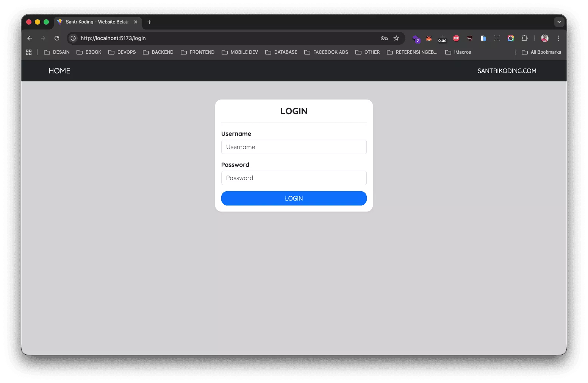Open the dark red shield extension icon
Viewport: 588px width, 383px height.
click(470, 38)
